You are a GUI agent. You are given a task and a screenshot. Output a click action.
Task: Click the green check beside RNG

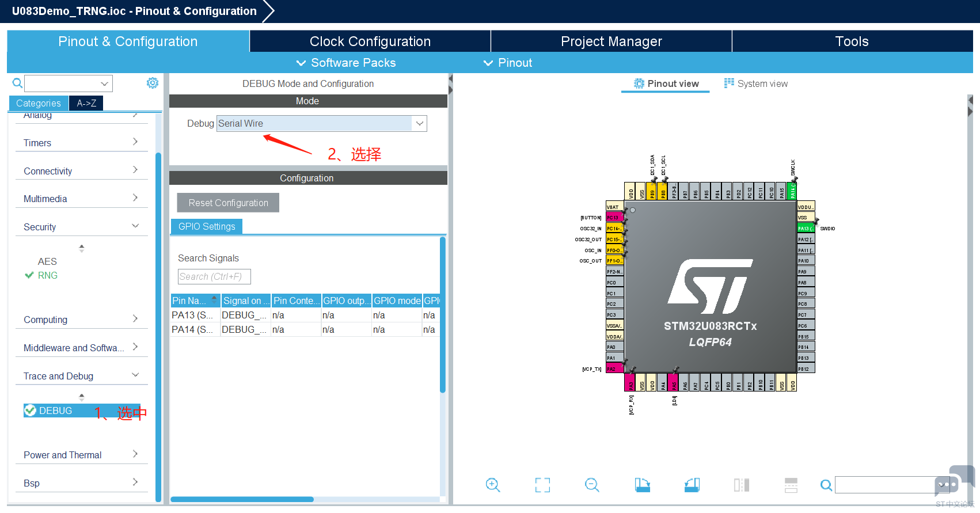(29, 275)
